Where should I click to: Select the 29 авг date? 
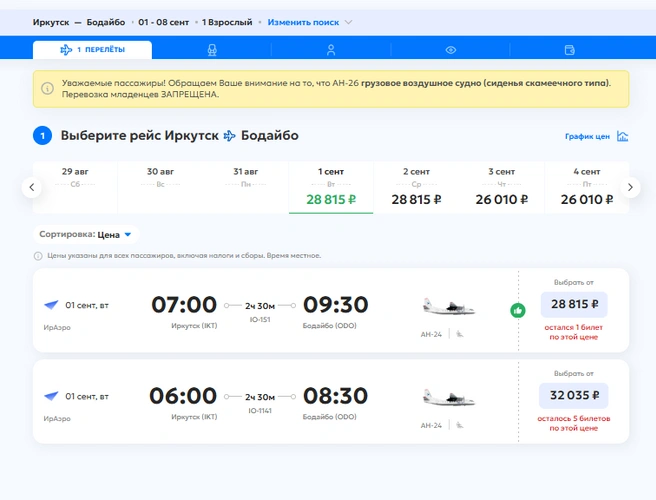(75, 187)
